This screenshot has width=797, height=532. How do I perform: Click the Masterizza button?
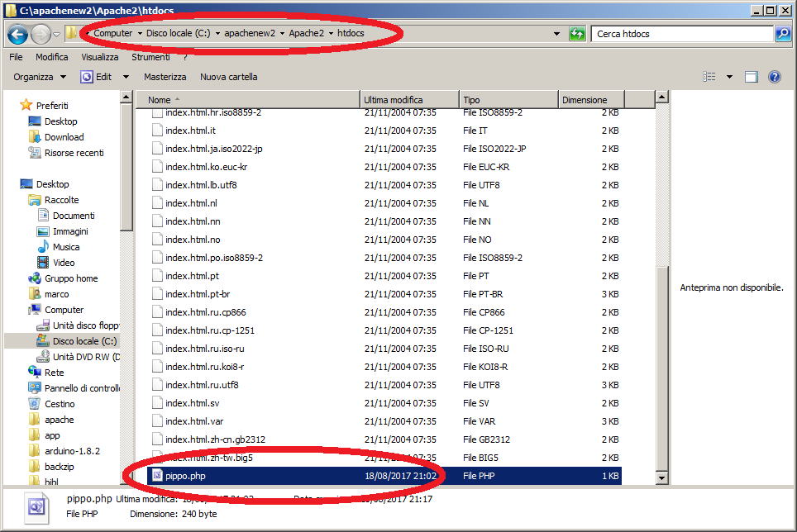tap(165, 77)
